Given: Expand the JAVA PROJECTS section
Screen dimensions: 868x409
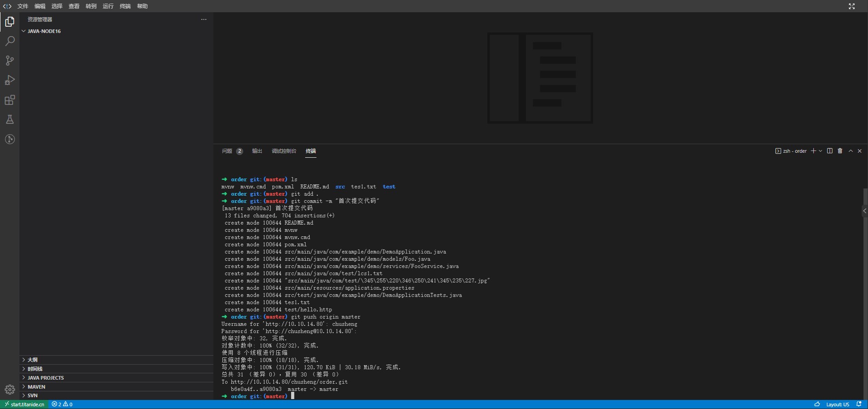Looking at the screenshot, I should click(117, 378).
